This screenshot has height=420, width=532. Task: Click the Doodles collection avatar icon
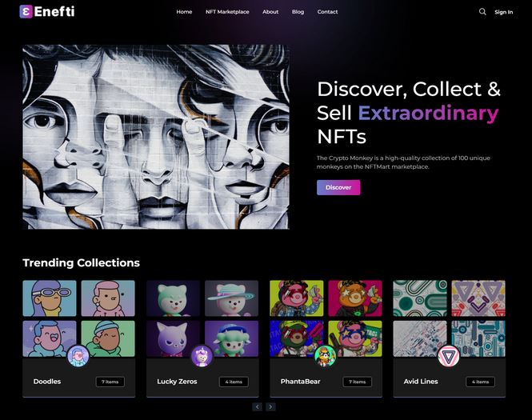point(78,356)
